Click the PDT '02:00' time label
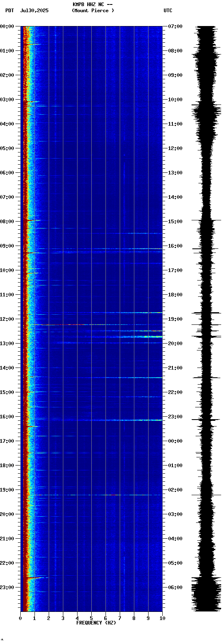The width and height of the screenshot is (224, 644). (7, 75)
